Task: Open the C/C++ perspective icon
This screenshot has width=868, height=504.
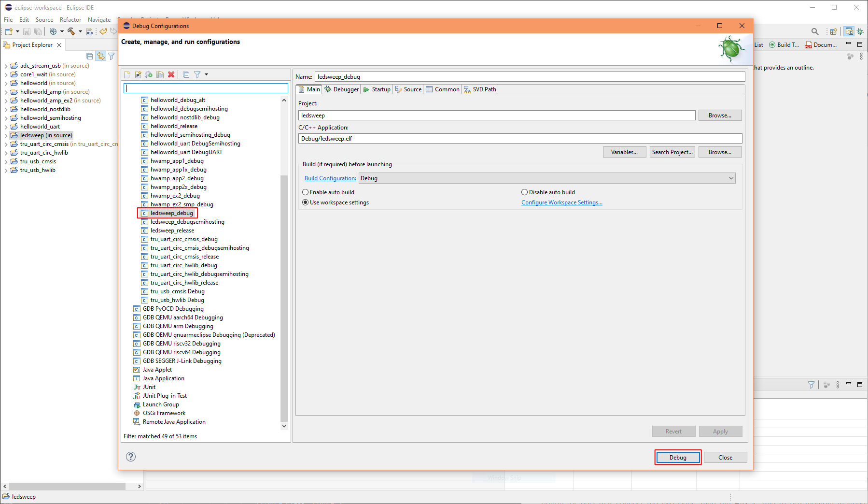Action: 849,31
